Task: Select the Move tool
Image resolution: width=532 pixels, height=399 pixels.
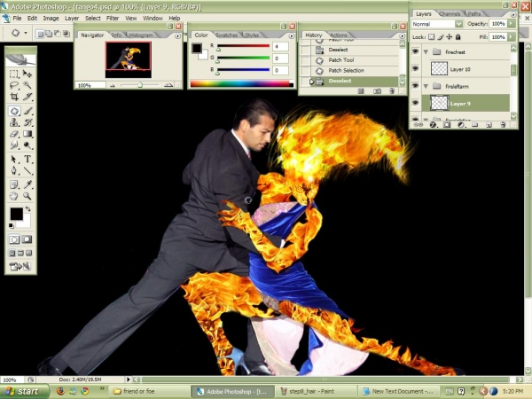Action: pos(27,74)
